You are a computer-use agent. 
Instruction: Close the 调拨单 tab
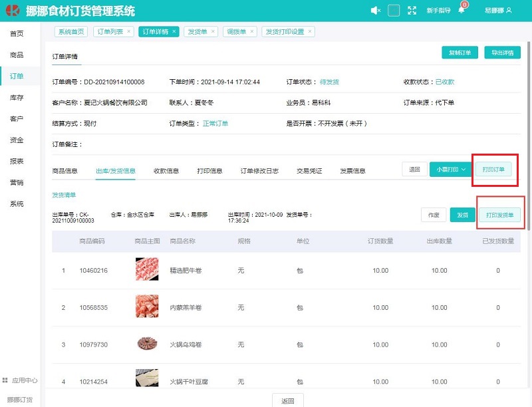click(251, 31)
